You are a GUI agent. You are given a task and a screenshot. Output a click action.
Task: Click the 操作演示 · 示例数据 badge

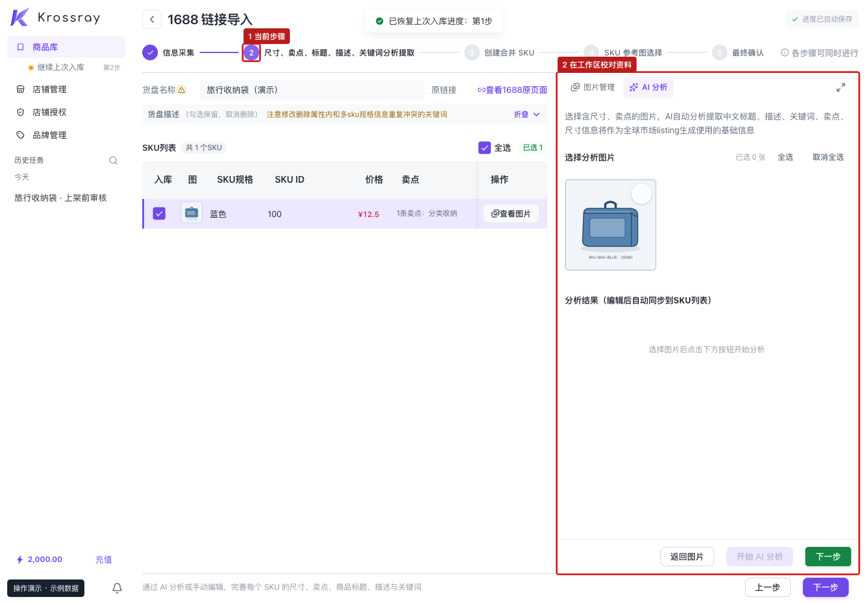coord(46,588)
